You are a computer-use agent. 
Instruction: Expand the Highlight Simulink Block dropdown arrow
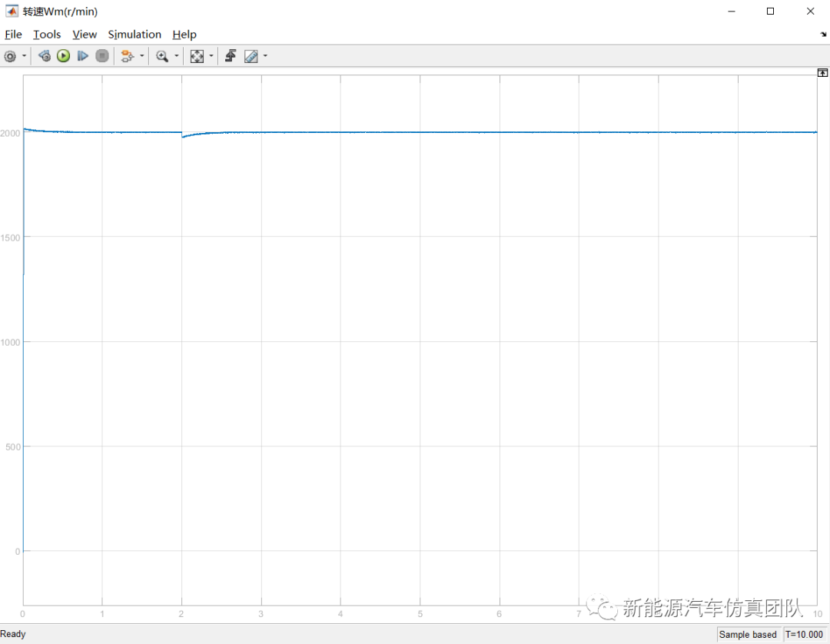pos(141,56)
